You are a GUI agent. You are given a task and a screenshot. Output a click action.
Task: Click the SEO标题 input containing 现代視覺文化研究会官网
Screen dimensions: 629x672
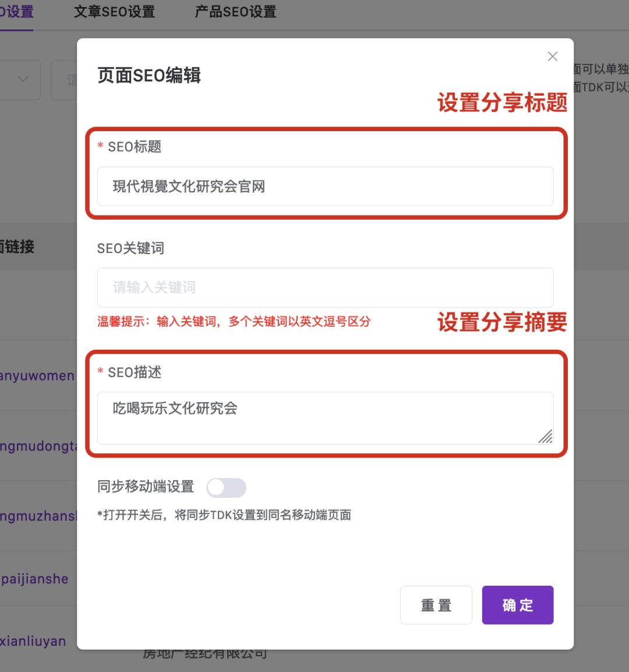click(x=324, y=187)
